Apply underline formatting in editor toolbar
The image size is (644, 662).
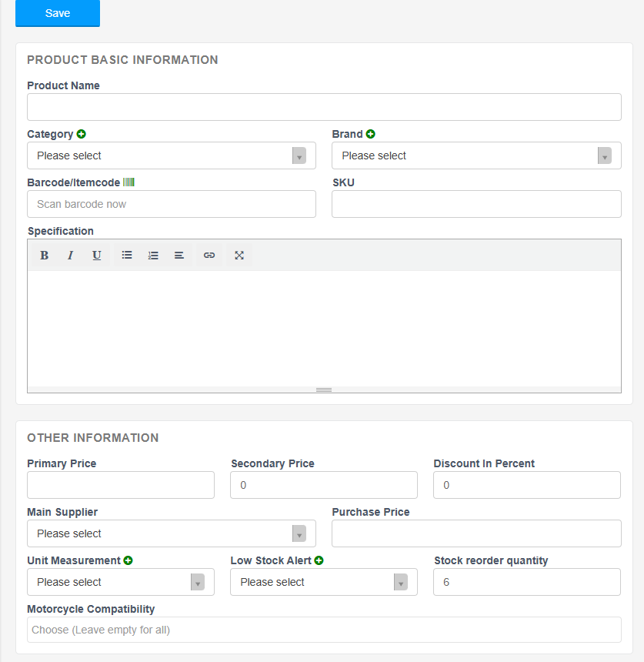pyautogui.click(x=97, y=256)
